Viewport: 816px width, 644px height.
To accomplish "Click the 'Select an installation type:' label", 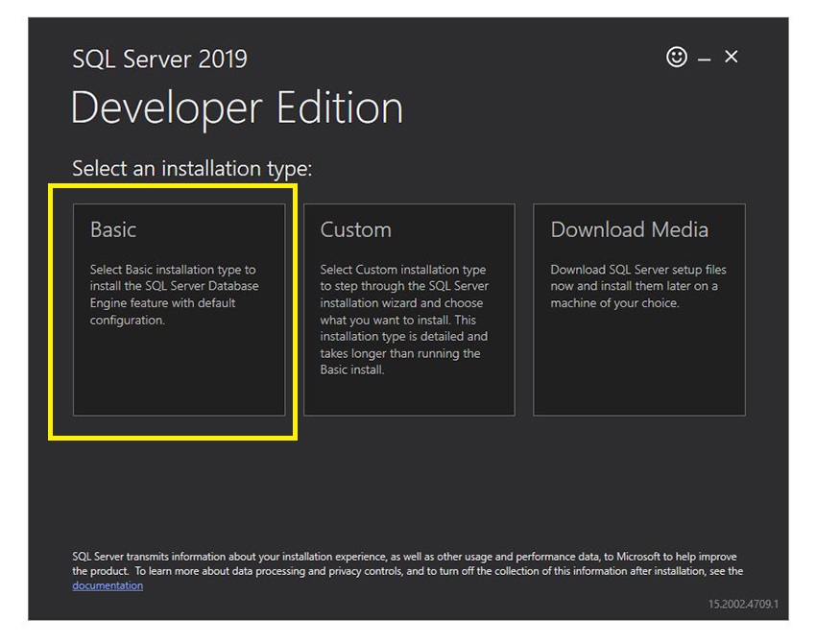I will pyautogui.click(x=192, y=169).
